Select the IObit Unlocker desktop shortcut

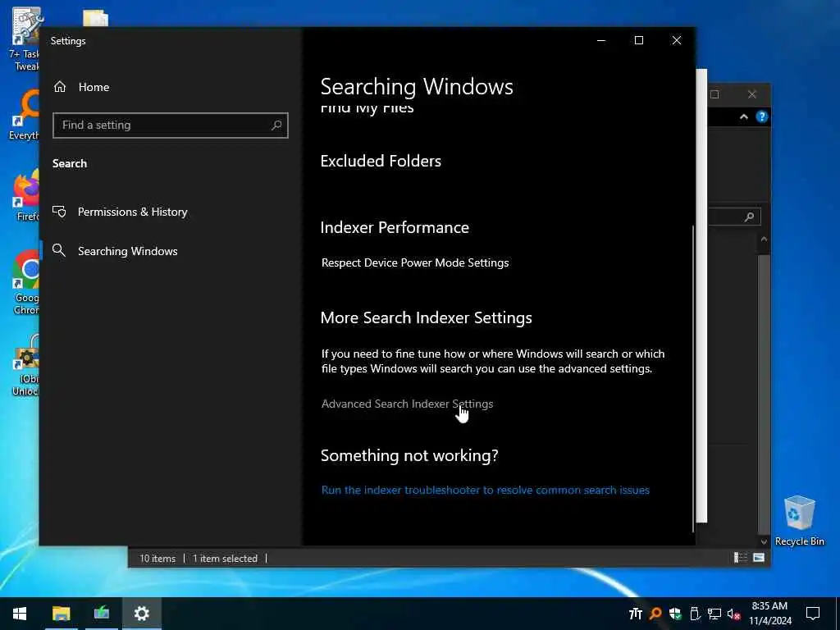coord(25,365)
